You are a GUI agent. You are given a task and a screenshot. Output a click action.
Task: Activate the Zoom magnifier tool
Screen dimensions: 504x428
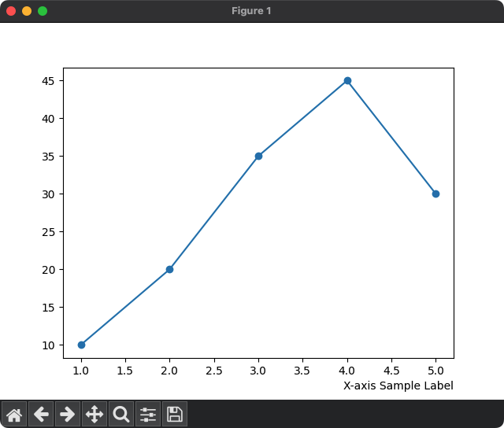[121, 414]
